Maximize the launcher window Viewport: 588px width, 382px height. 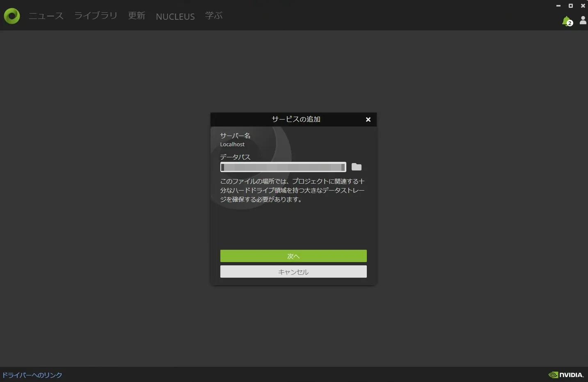coord(570,6)
